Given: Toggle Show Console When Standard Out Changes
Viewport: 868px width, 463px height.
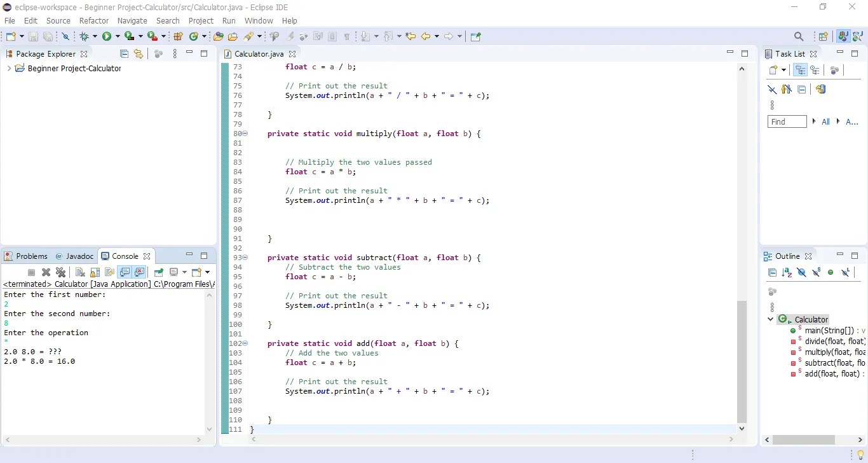Looking at the screenshot, I should pos(125,272).
